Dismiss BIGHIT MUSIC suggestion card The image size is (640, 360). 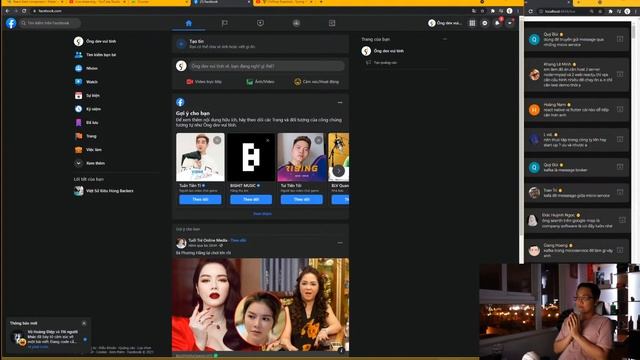point(268,140)
